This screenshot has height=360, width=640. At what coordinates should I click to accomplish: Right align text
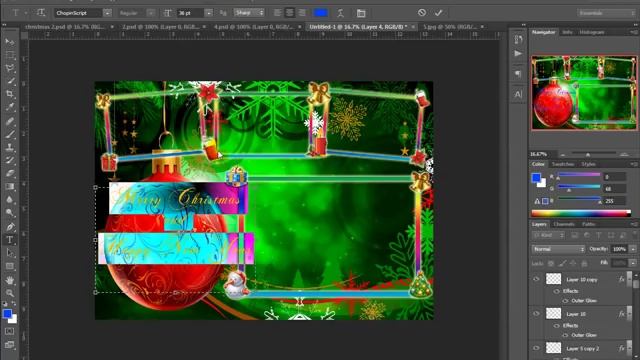(x=302, y=13)
